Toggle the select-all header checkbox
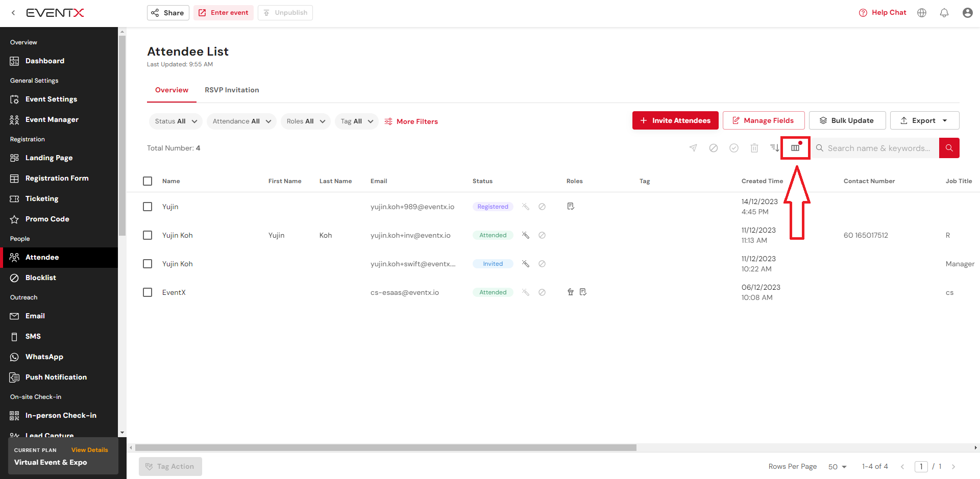 pyautogui.click(x=148, y=181)
